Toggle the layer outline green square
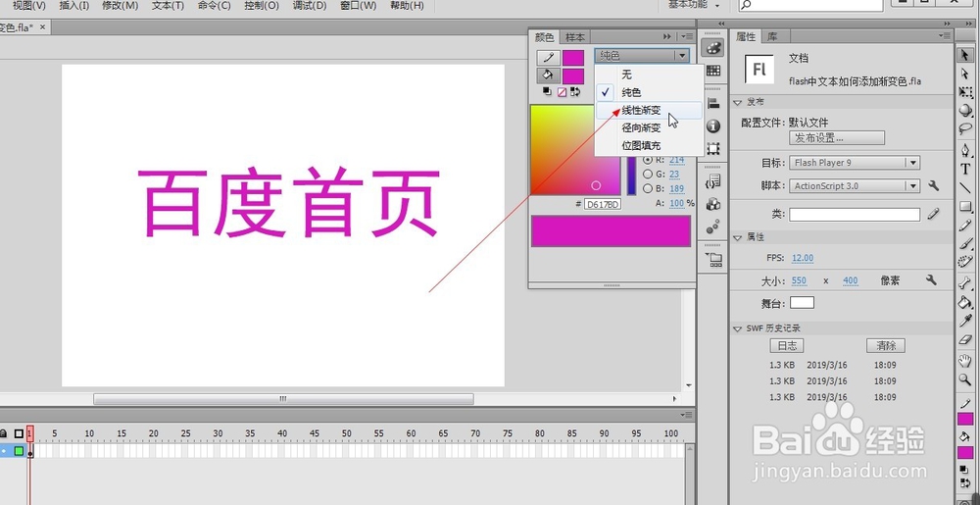The height and width of the screenshot is (505, 980). tap(19, 451)
